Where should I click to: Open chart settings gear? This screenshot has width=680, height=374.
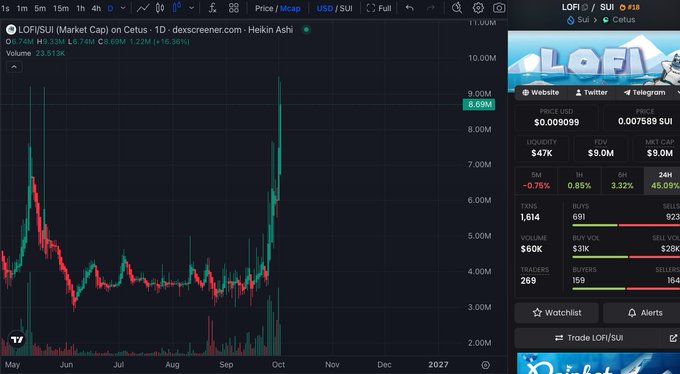478,8
